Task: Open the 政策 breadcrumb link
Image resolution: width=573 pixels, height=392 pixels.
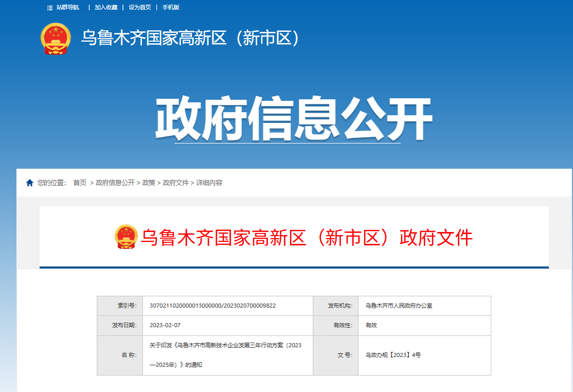Action: [x=148, y=182]
